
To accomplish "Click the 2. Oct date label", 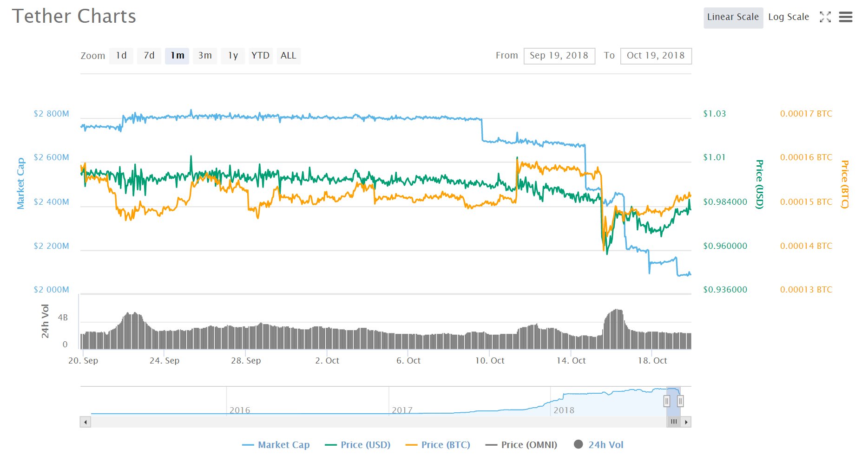I will pyautogui.click(x=327, y=361).
